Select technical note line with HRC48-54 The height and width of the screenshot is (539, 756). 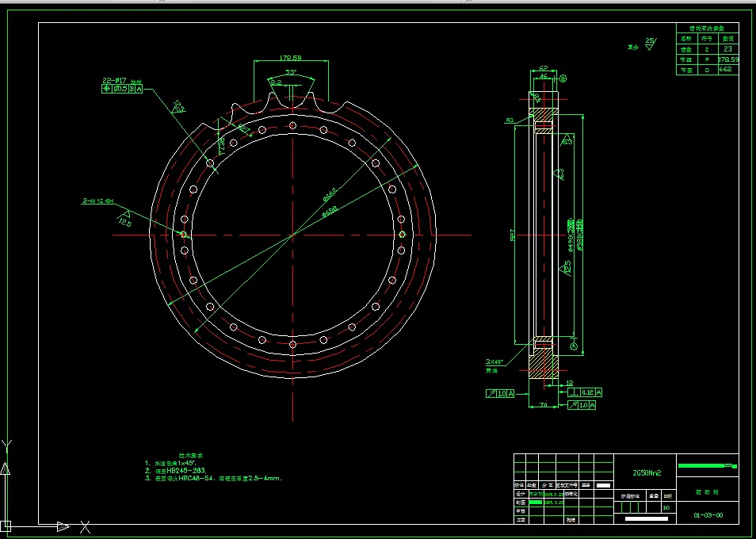pos(214,479)
